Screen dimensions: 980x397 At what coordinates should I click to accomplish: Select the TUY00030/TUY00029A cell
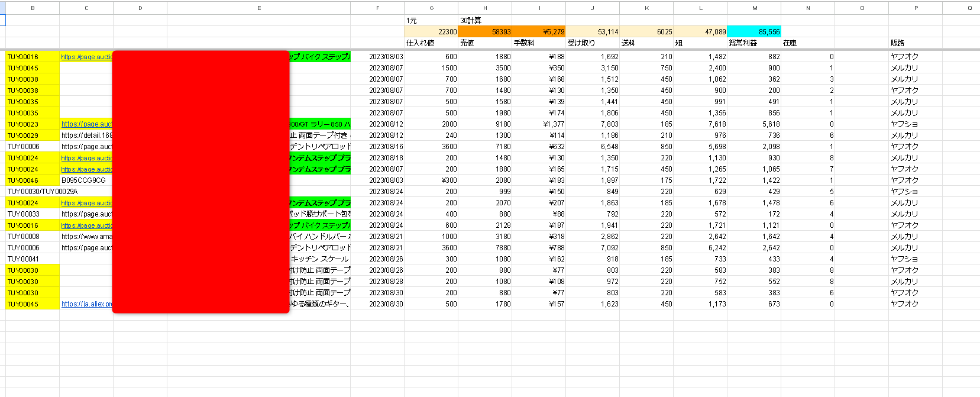43,192
